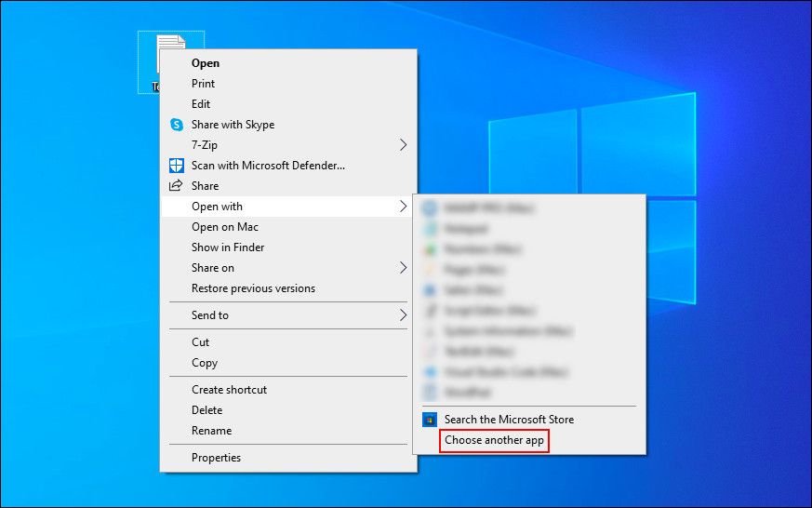Expand the Open with submenu arrow
This screenshot has width=812, height=508.
tap(403, 207)
